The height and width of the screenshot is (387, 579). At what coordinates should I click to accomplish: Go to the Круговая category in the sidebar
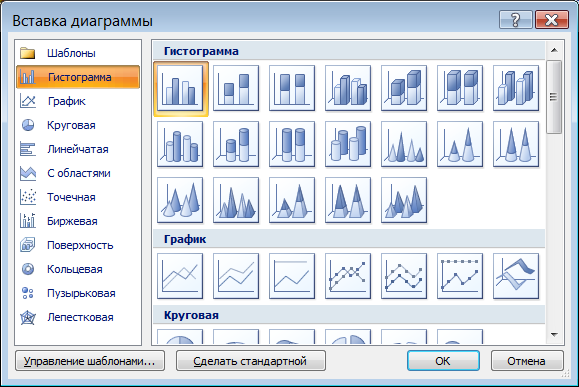coord(78,125)
